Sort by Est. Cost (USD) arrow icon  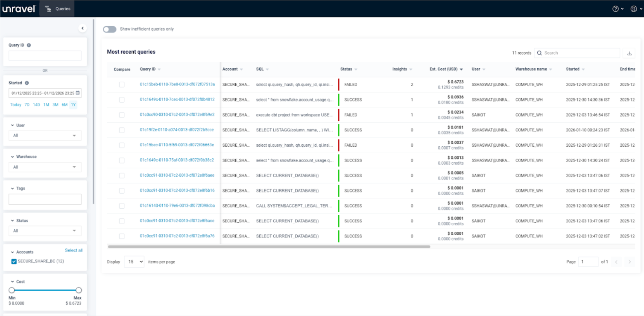point(461,69)
